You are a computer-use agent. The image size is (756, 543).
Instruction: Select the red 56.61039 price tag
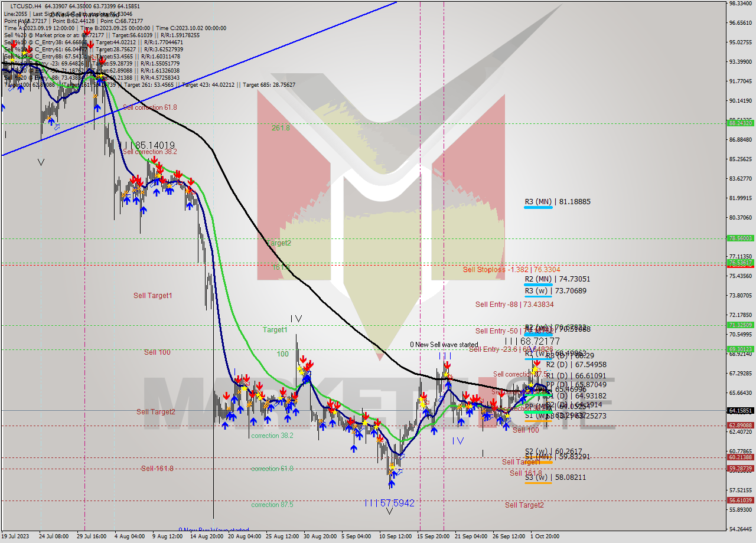point(740,500)
